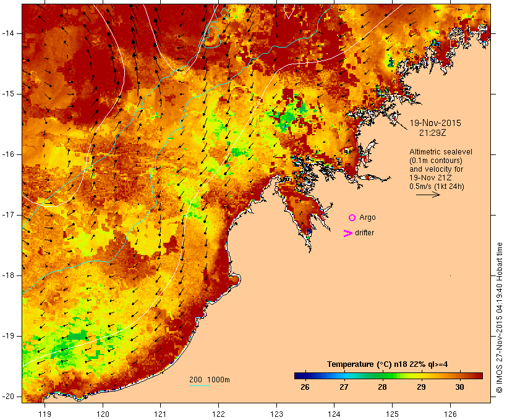Click the time label 21:29Z

point(433,133)
